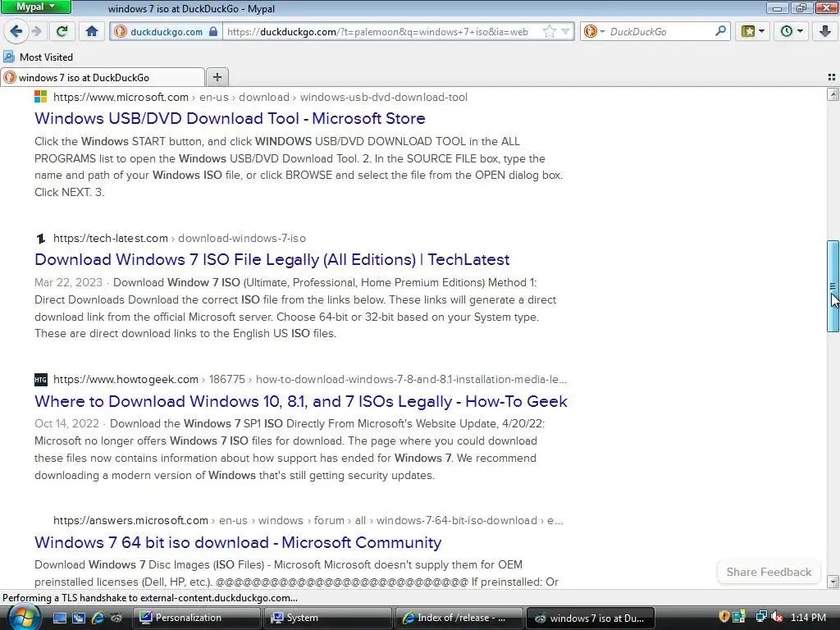This screenshot has width=840, height=630.
Task: Go back using the Back arrow button
Action: click(x=16, y=31)
